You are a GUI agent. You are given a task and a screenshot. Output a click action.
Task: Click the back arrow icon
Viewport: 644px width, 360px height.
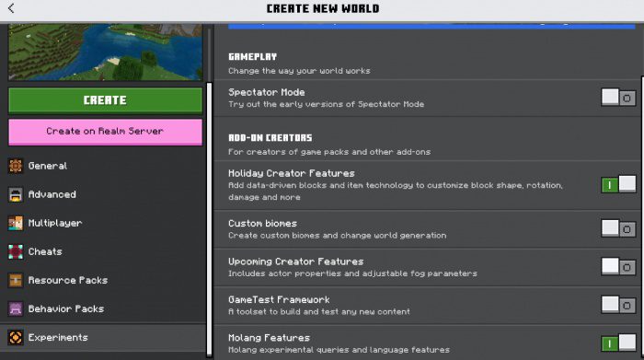[x=11, y=8]
